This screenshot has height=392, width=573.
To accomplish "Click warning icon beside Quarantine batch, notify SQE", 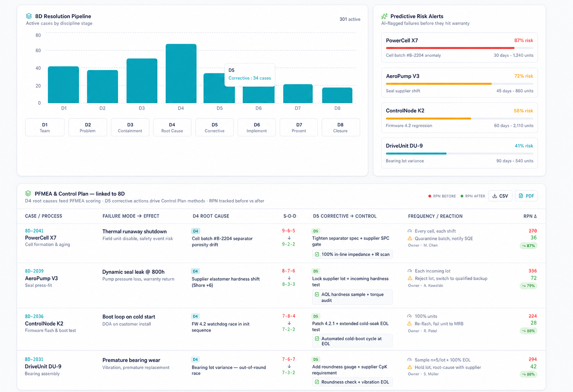I will pyautogui.click(x=410, y=238).
